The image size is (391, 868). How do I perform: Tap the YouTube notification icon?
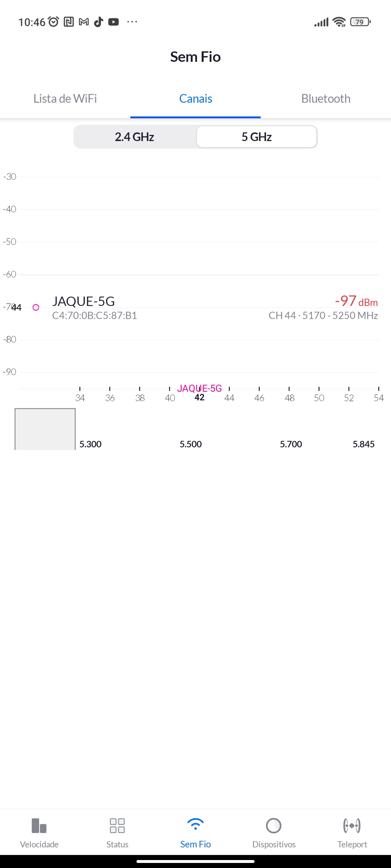pos(114,22)
